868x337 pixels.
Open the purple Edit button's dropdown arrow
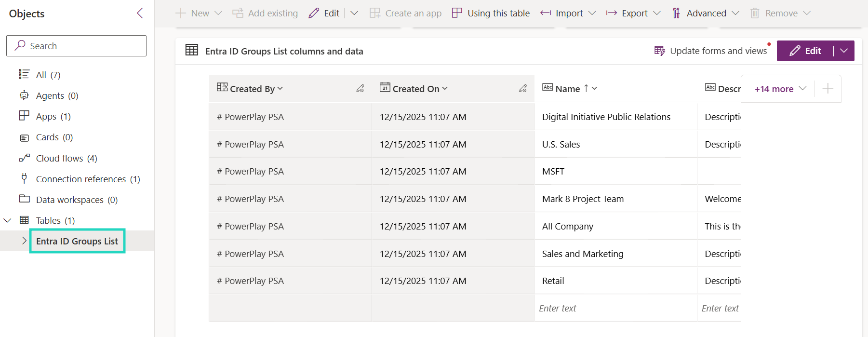click(x=844, y=51)
